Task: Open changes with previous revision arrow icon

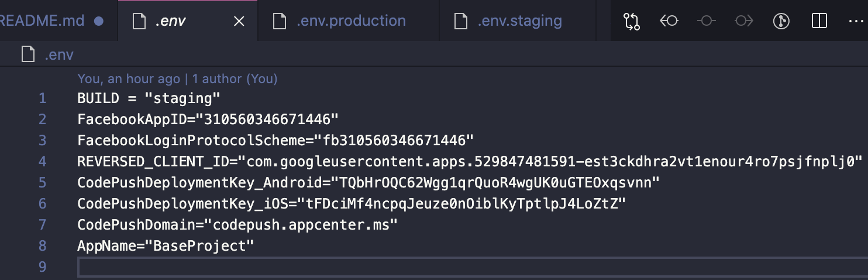Action: (669, 21)
